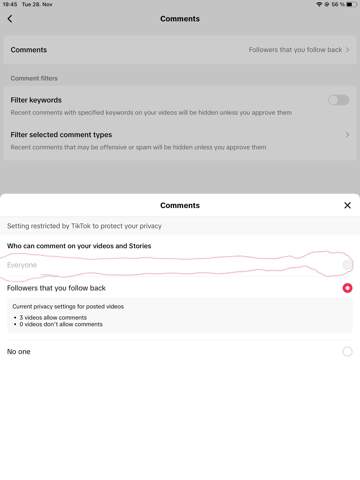360x480 pixels.
Task: Expand the Comments setting chevron
Action: pyautogui.click(x=348, y=50)
